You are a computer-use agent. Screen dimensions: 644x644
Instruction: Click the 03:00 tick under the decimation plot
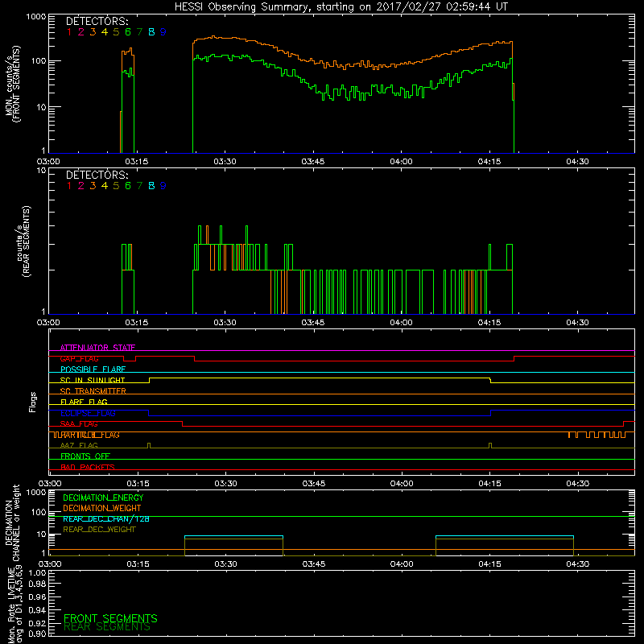(50, 564)
